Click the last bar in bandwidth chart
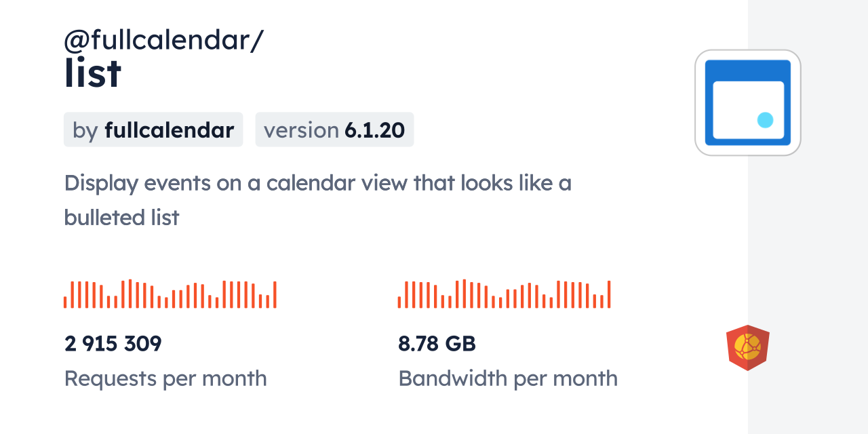This screenshot has height=434, width=868. (x=609, y=294)
